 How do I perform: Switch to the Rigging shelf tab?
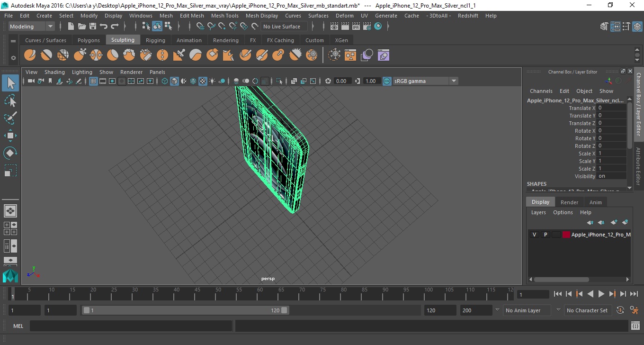coord(155,40)
